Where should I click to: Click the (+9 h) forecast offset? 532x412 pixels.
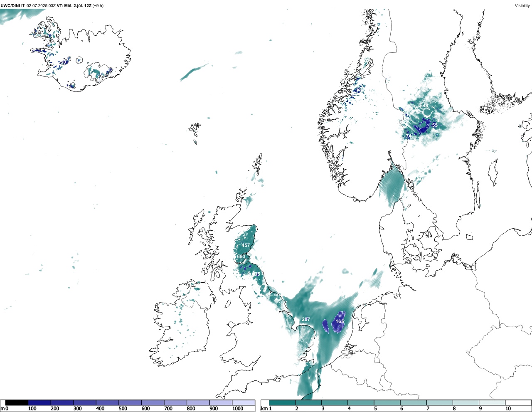[x=98, y=5]
